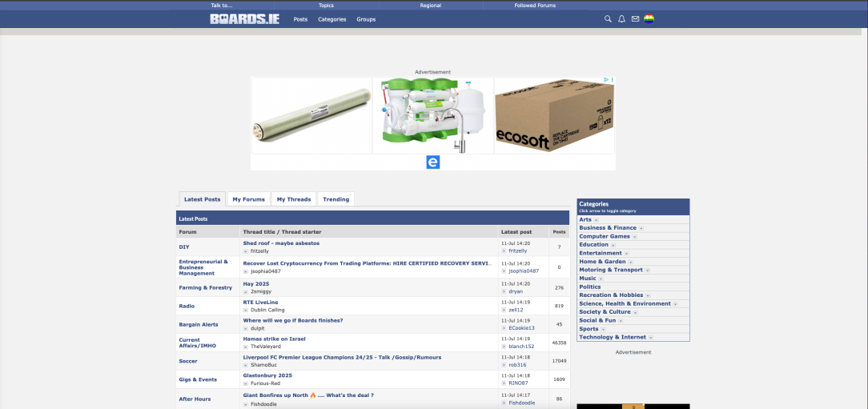Open the rainbow profile avatar
Screen dimensions: 868x409
(x=649, y=19)
